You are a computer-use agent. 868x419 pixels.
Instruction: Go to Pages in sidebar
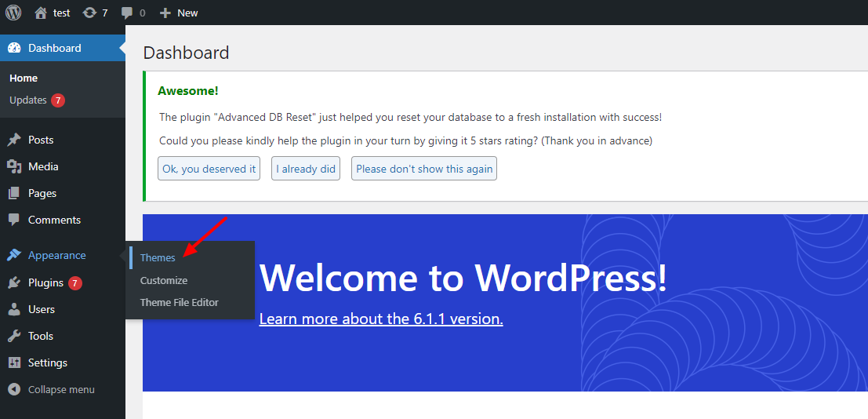pyautogui.click(x=42, y=193)
